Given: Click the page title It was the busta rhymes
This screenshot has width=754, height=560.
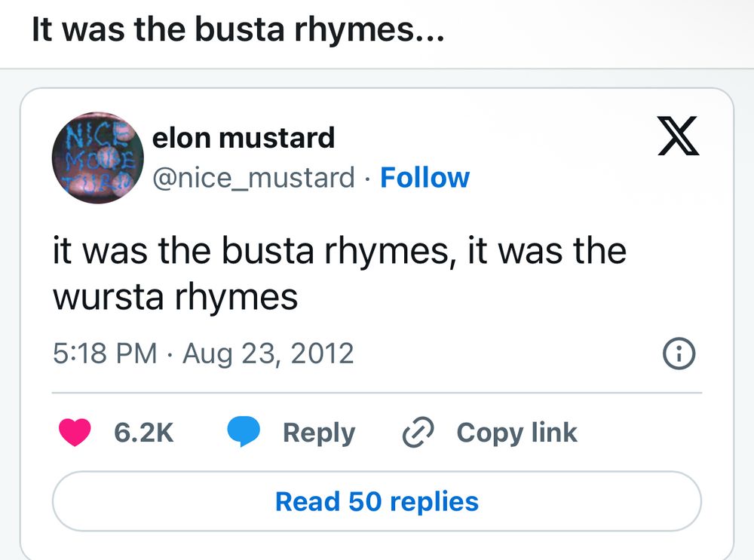Looking at the screenshot, I should [238, 29].
